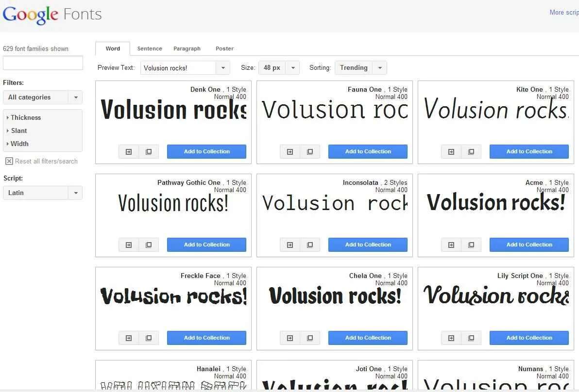
Task: Open the Latin script dropdown
Action: (42, 193)
